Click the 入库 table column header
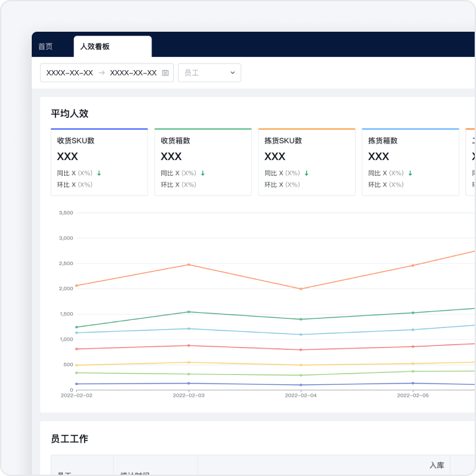This screenshot has height=476, width=476. pyautogui.click(x=436, y=465)
